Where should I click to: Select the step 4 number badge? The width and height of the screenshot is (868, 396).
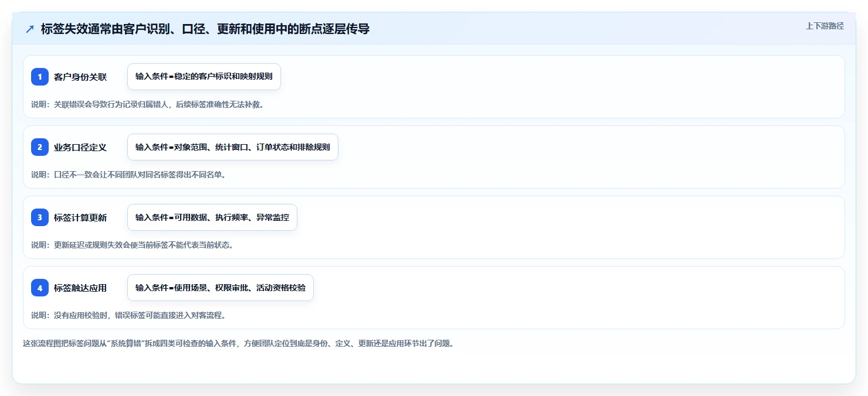pyautogui.click(x=40, y=288)
